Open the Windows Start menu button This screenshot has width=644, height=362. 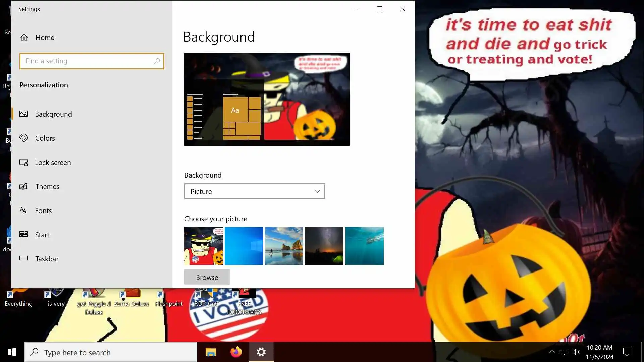coord(12,352)
